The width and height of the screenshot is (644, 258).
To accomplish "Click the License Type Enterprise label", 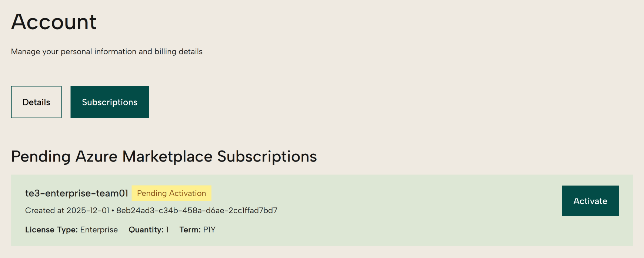I will click(x=50, y=230).
